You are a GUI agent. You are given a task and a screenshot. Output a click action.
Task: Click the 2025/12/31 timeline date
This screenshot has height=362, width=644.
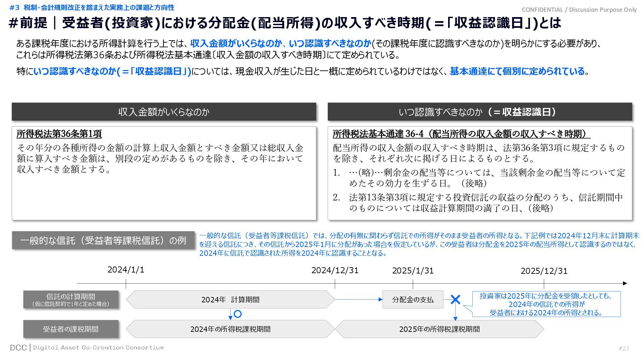coord(544,271)
